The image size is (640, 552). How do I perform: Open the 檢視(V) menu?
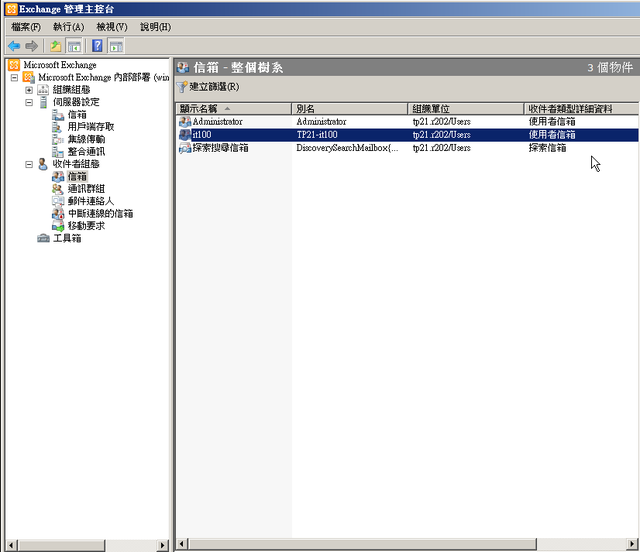tap(112, 27)
